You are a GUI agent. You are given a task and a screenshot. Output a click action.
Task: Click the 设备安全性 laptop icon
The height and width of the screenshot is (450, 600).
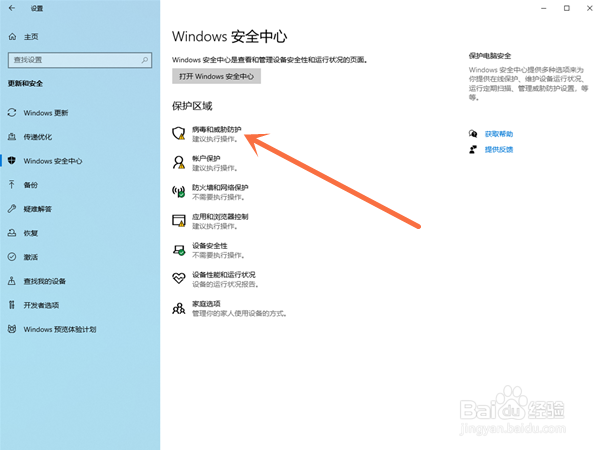coord(178,250)
